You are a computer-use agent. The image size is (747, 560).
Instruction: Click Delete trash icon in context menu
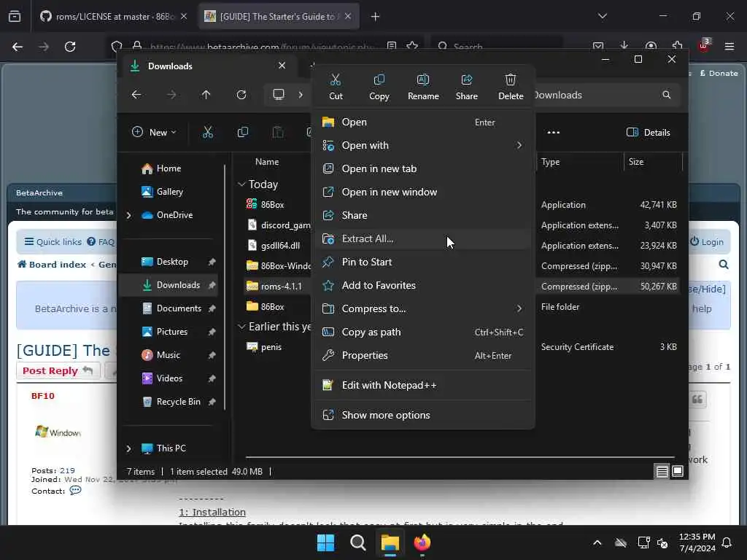point(511,87)
